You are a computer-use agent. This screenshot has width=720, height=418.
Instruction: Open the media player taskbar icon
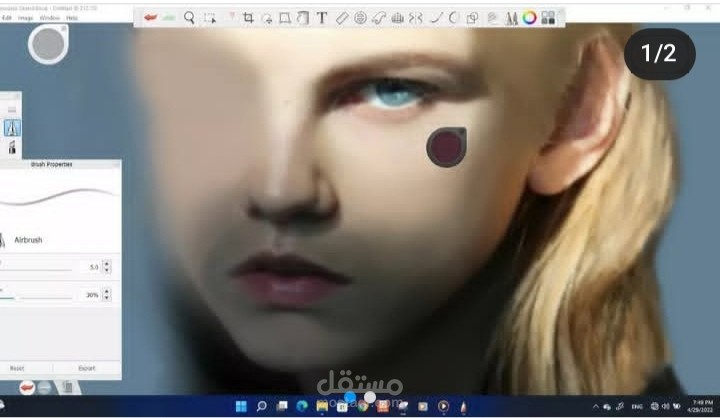pos(443,406)
